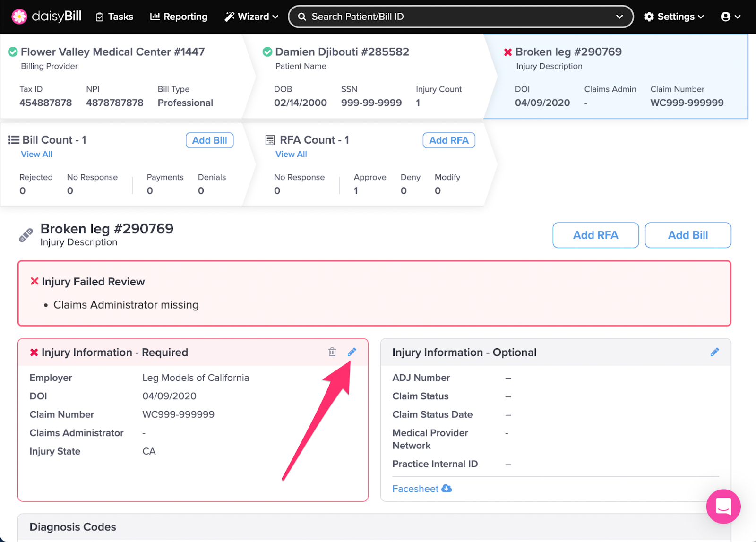This screenshot has width=756, height=542.
Task: Edit Injury Information Required with pencil icon
Action: point(352,352)
